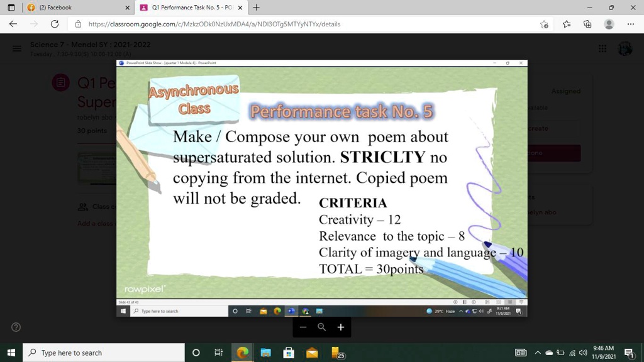644x362 pixels.
Task: Open the browser tab actions menu icon
Action: [11, 8]
